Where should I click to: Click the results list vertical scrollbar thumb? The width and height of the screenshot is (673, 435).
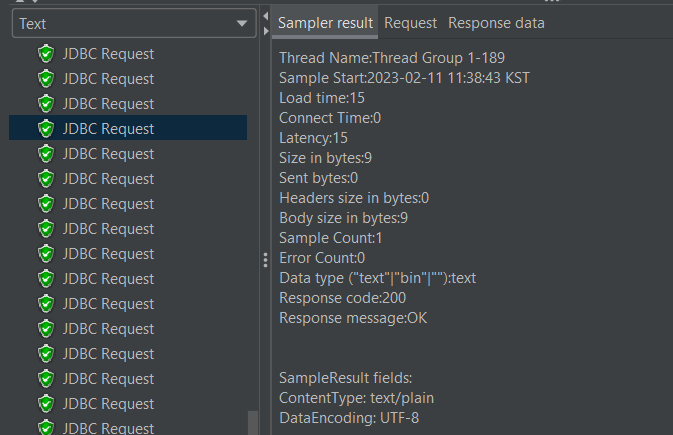click(253, 423)
